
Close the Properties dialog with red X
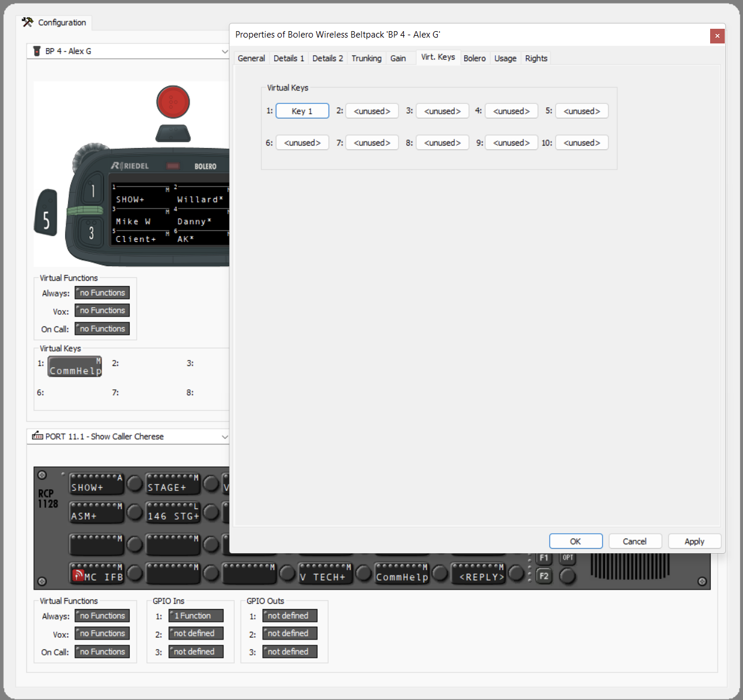coord(717,36)
